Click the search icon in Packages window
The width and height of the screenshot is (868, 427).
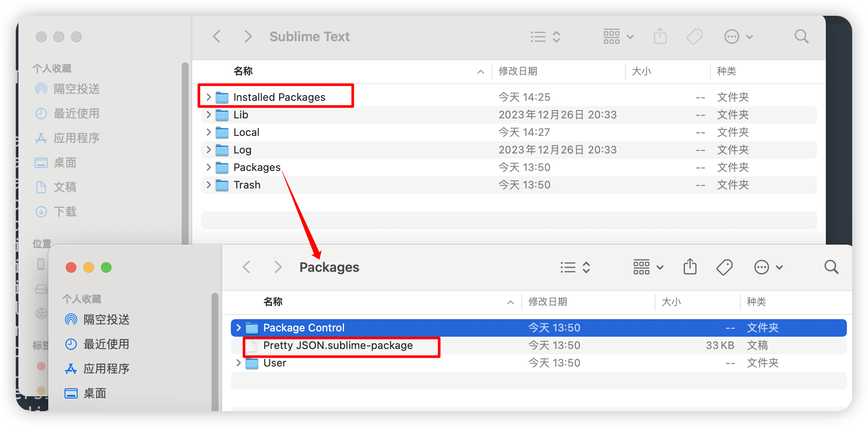pyautogui.click(x=831, y=267)
